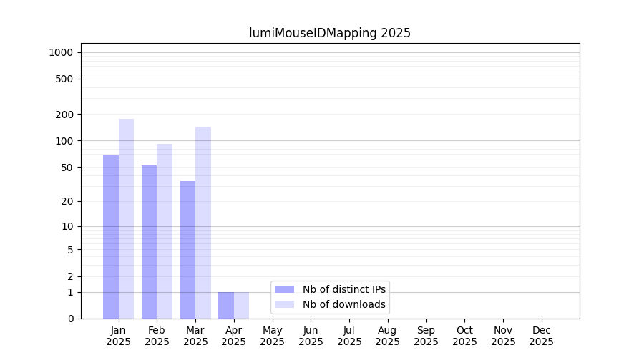Click the Jul 2025 x-axis label
The width and height of the screenshot is (644, 358).
coord(349,336)
